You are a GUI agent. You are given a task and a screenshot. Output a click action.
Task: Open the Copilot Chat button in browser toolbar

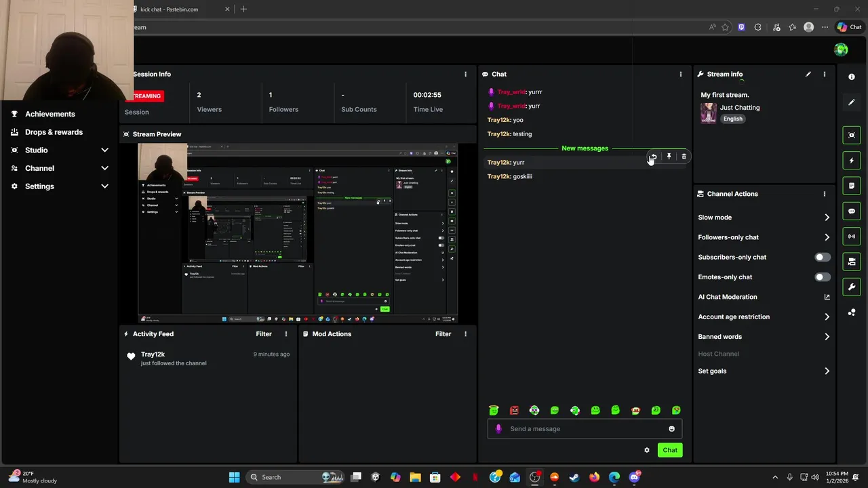click(x=849, y=27)
